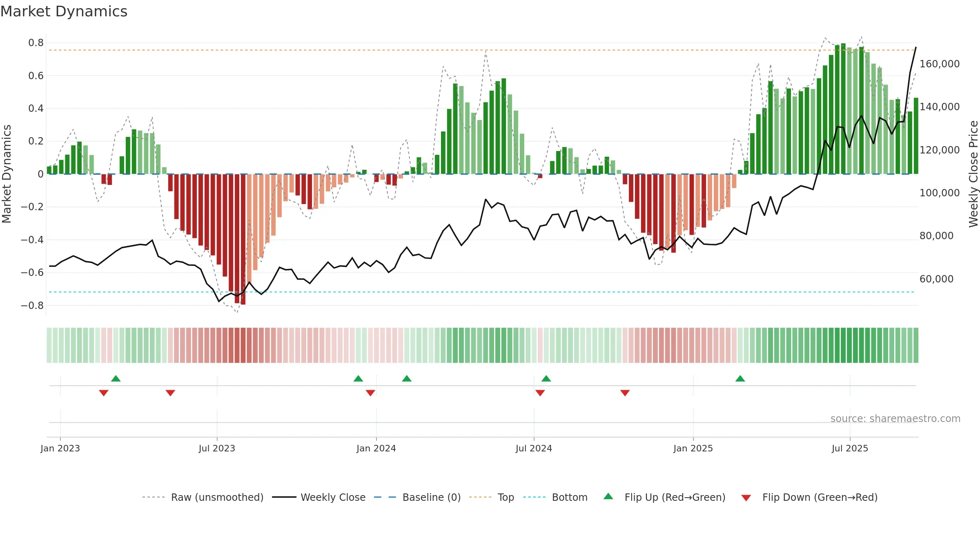980x551 pixels.
Task: Click the Jul 2025 axis label
Action: [x=850, y=448]
